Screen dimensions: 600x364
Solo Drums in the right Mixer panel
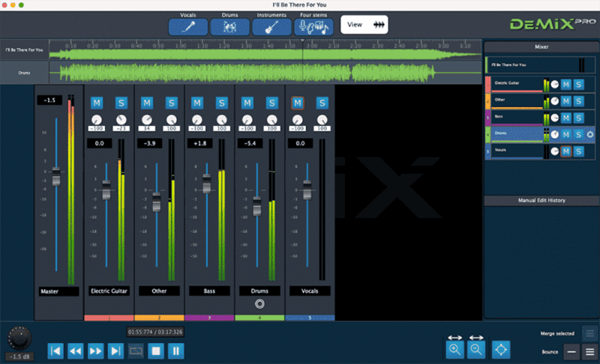pyautogui.click(x=578, y=135)
